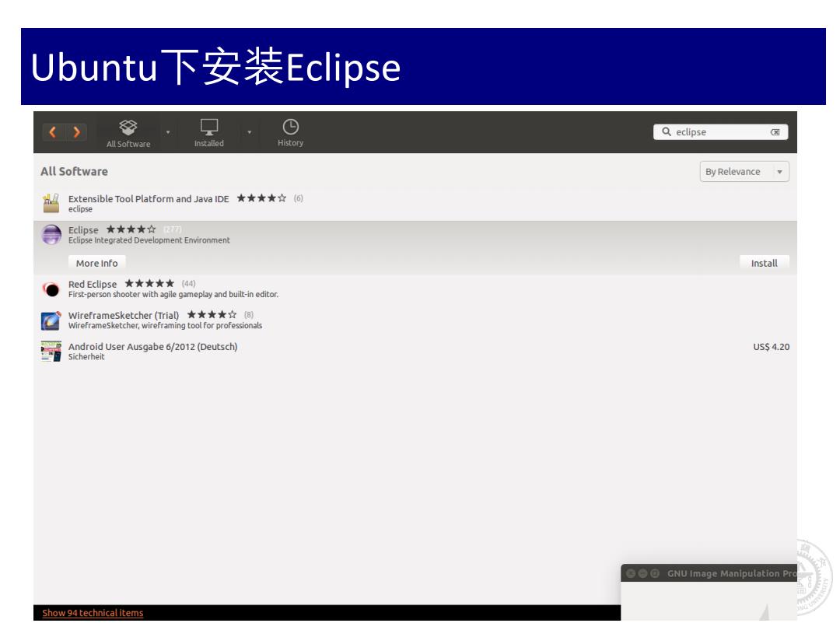
Task: Select the WireframeSketcher (Trial) entry
Action: (415, 320)
